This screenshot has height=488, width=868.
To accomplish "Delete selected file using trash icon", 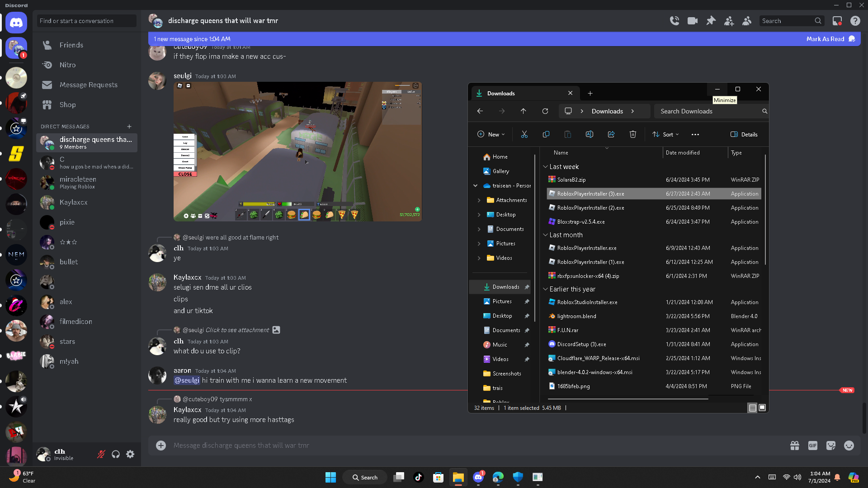I will 633,134.
